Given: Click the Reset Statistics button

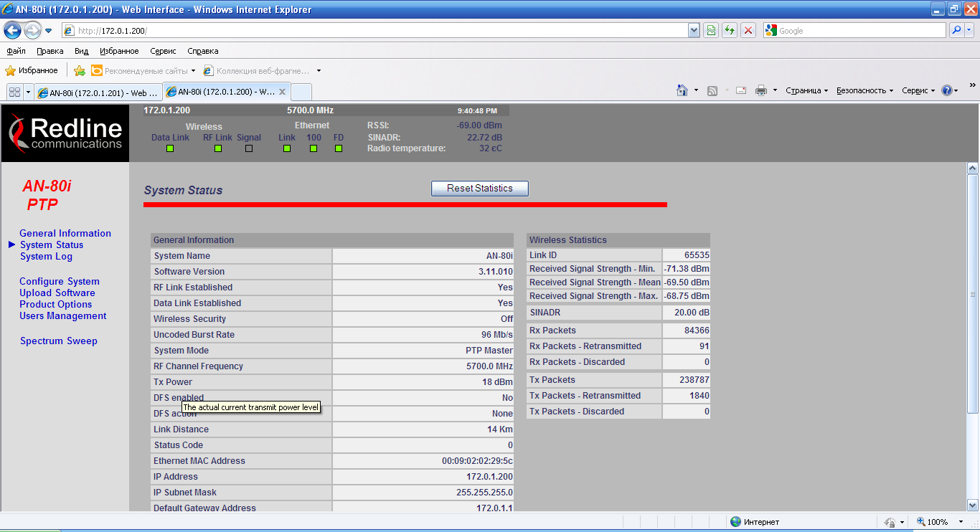Looking at the screenshot, I should [x=480, y=189].
